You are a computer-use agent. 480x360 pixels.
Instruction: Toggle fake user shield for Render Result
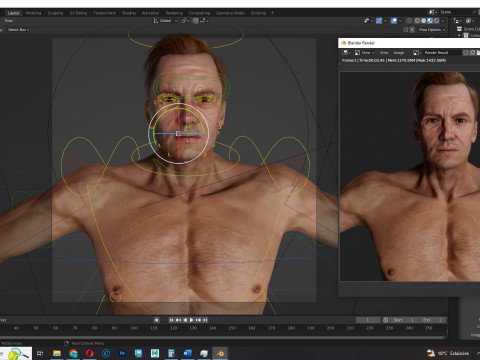466,53
